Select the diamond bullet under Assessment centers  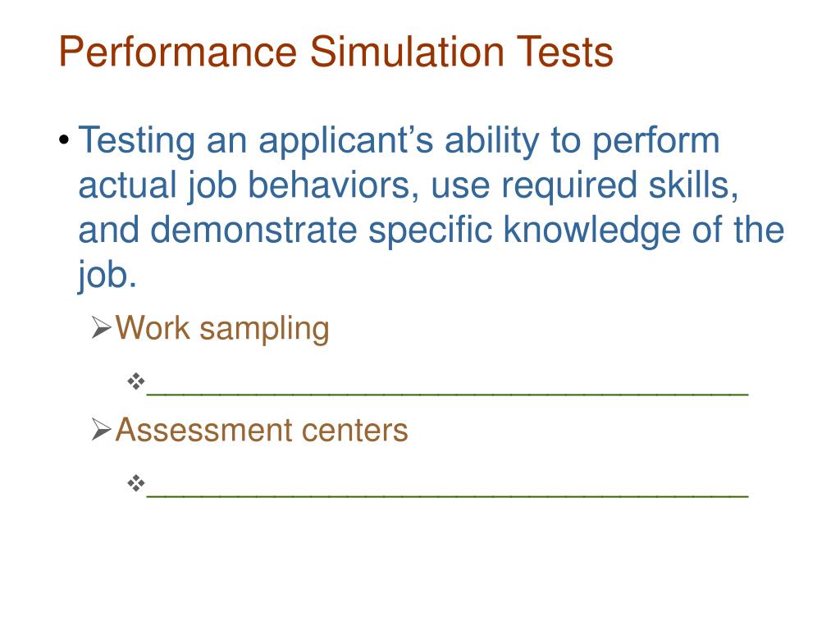pyautogui.click(x=135, y=483)
